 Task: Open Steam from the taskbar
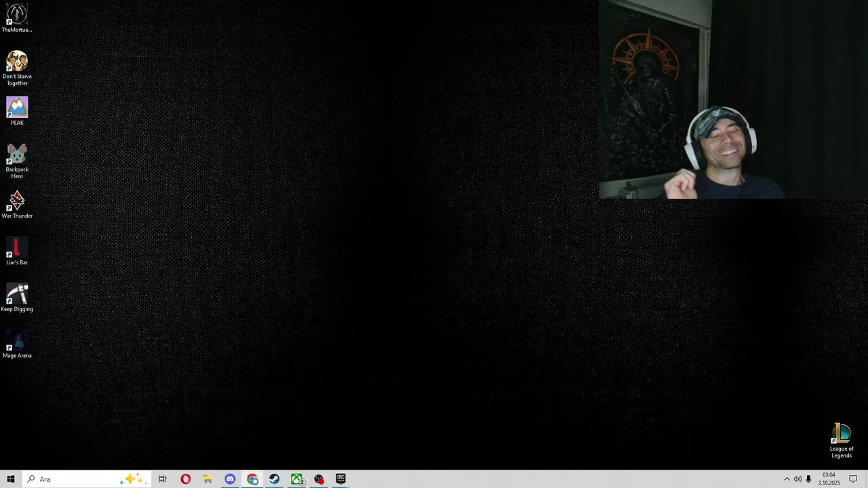point(274,479)
